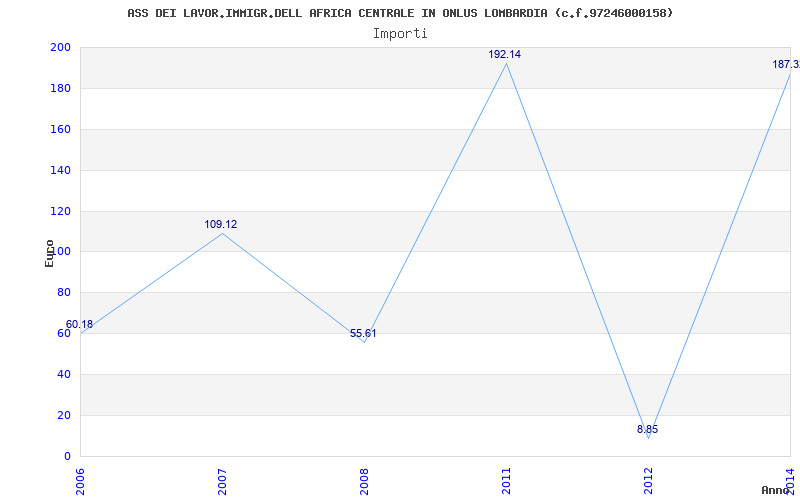Select the 0 y-axis tick label
This screenshot has width=800, height=500.
tap(67, 457)
